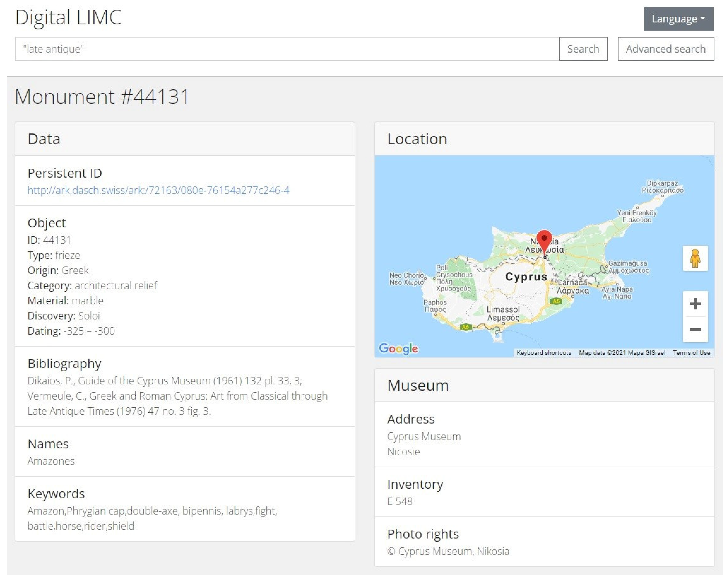Image resolution: width=728 pixels, height=581 pixels.
Task: Click the Search button
Action: tap(583, 49)
